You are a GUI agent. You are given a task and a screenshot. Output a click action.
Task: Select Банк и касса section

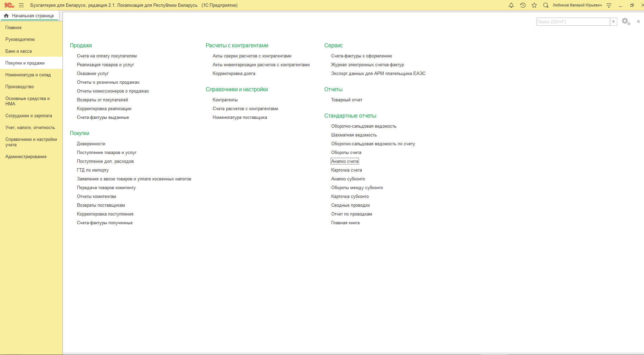point(19,51)
